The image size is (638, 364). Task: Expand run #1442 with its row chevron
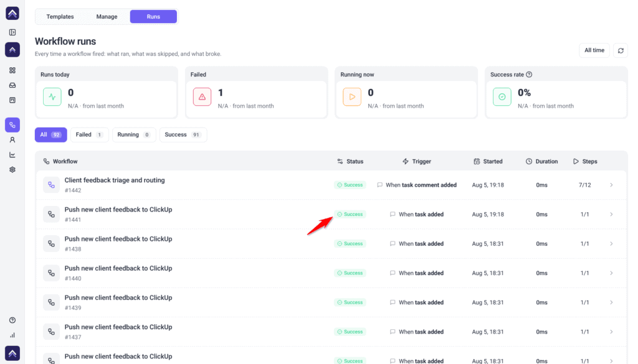click(611, 185)
